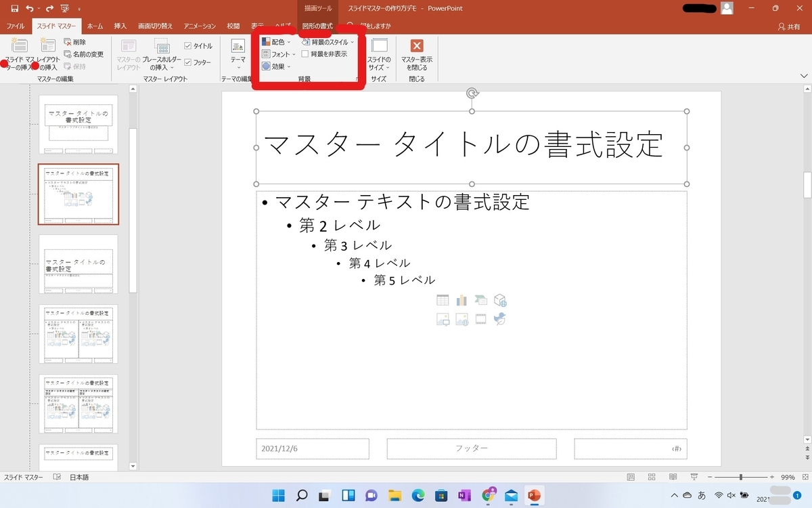Insert a new slide master
The height and width of the screenshot is (508, 812).
tap(20, 54)
